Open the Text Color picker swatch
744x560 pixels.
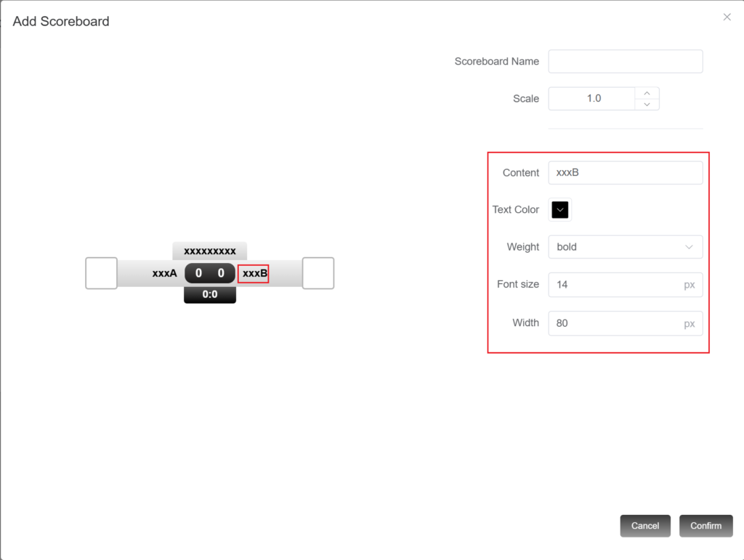560,210
